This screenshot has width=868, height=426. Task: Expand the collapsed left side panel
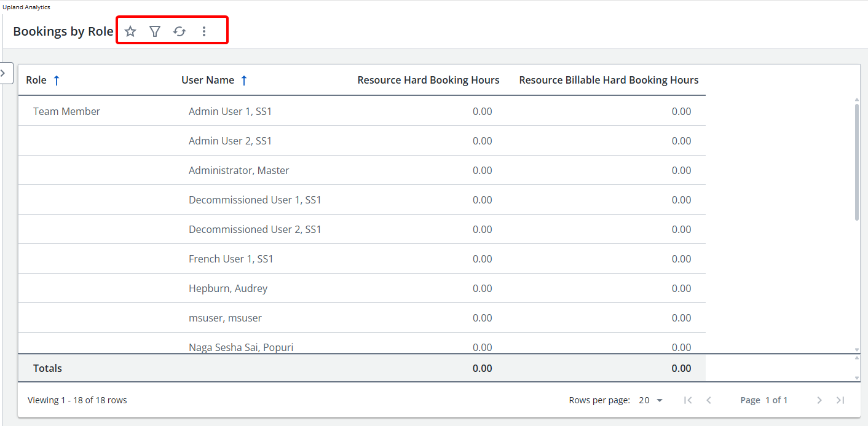(4, 73)
